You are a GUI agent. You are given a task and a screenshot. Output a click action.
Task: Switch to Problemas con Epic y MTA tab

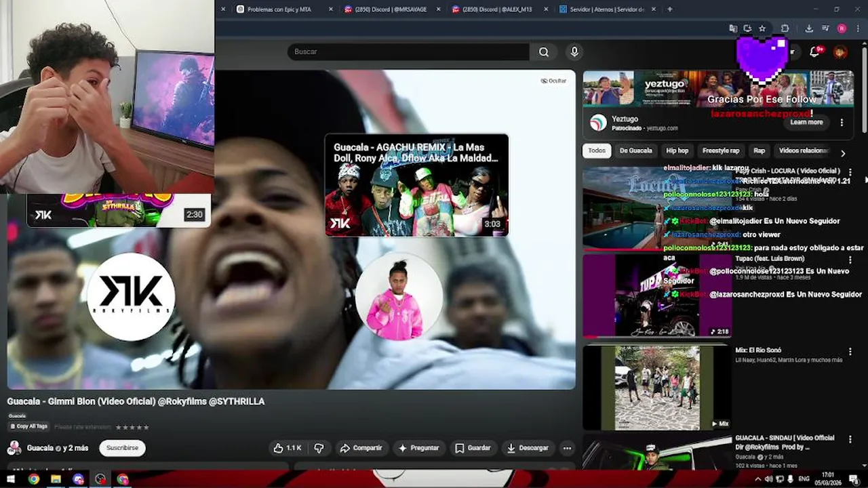pos(279,9)
